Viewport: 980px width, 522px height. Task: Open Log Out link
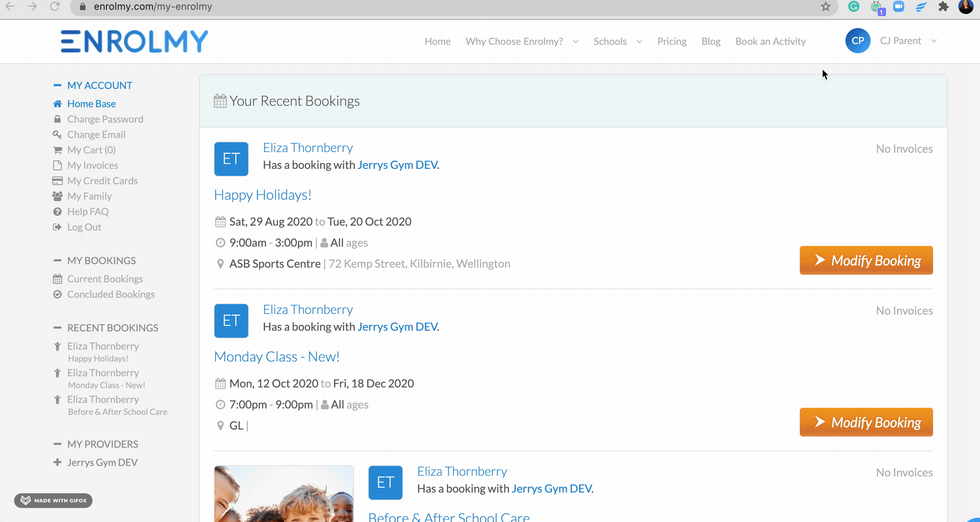(84, 227)
